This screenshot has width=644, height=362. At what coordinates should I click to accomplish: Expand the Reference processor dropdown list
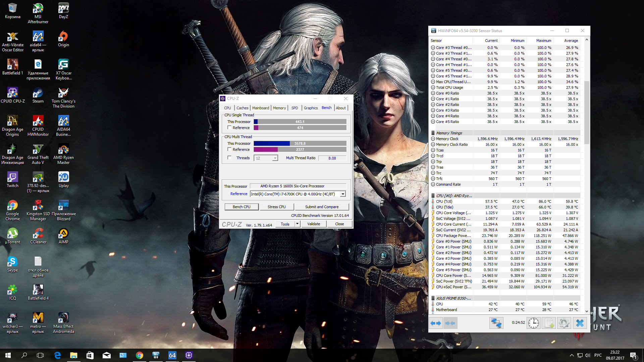343,194
